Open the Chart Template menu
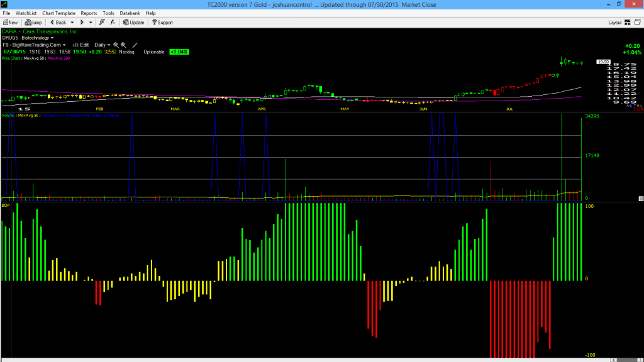The width and height of the screenshot is (644, 362). 58,13
